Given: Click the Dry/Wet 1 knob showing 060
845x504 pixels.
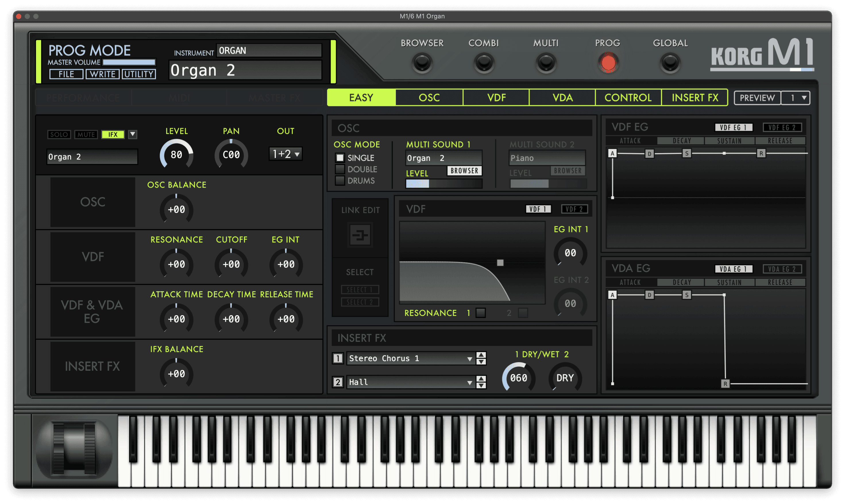Looking at the screenshot, I should pyautogui.click(x=518, y=378).
